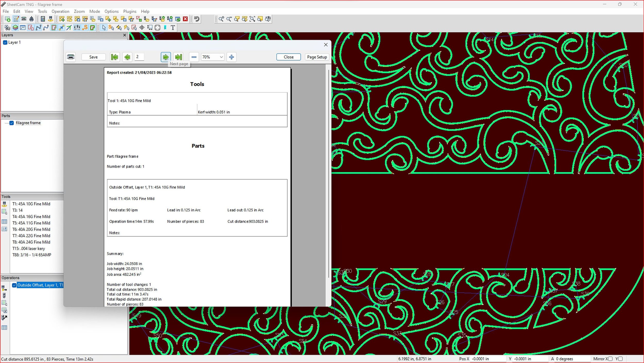This screenshot has height=363, width=644.
Task: Uncheck the filagree frame part checkbox
Action: click(x=12, y=123)
